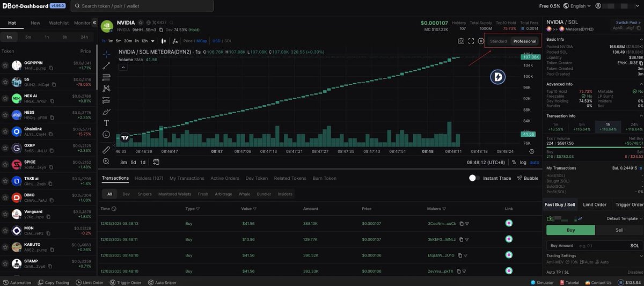Collapse the Transaction Info section
Viewport: 644px width, 286px height.
point(641,115)
